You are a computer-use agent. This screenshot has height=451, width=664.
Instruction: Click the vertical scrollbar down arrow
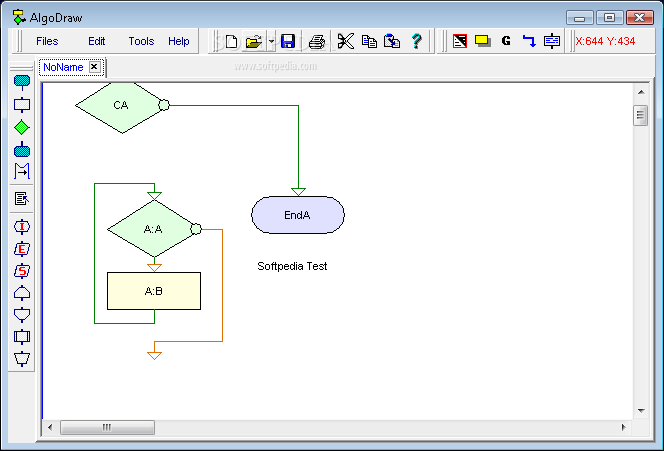[641, 411]
